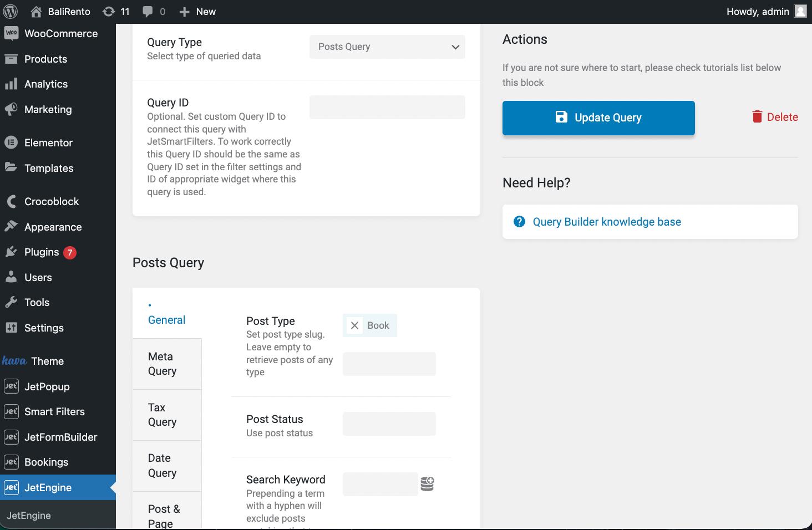812x530 pixels.
Task: Click the Appearance paintbrush icon
Action: (11, 226)
